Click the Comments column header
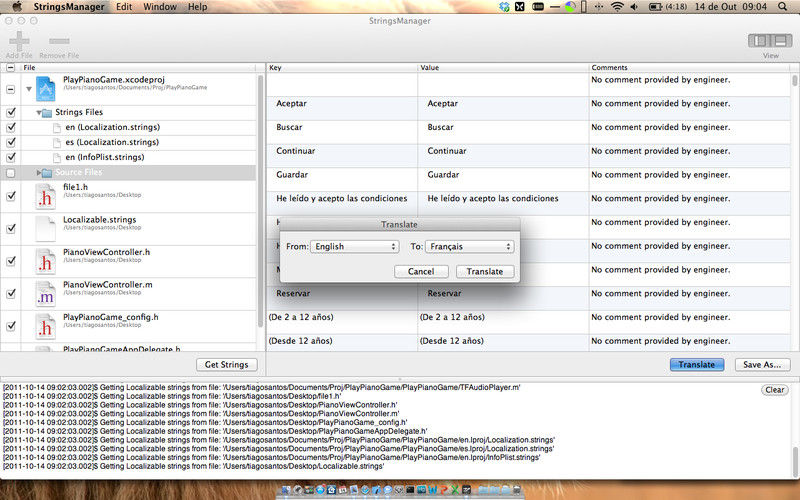 pos(690,67)
